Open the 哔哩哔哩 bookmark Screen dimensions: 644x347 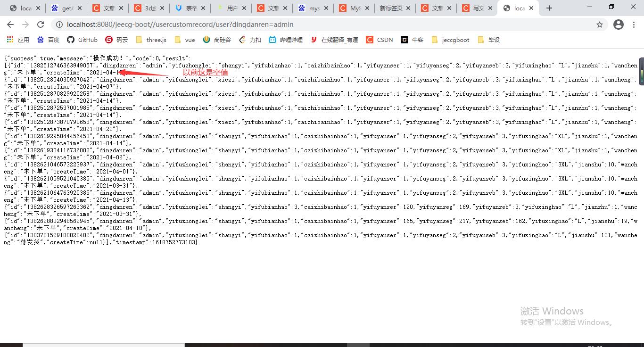pyautogui.click(x=286, y=40)
